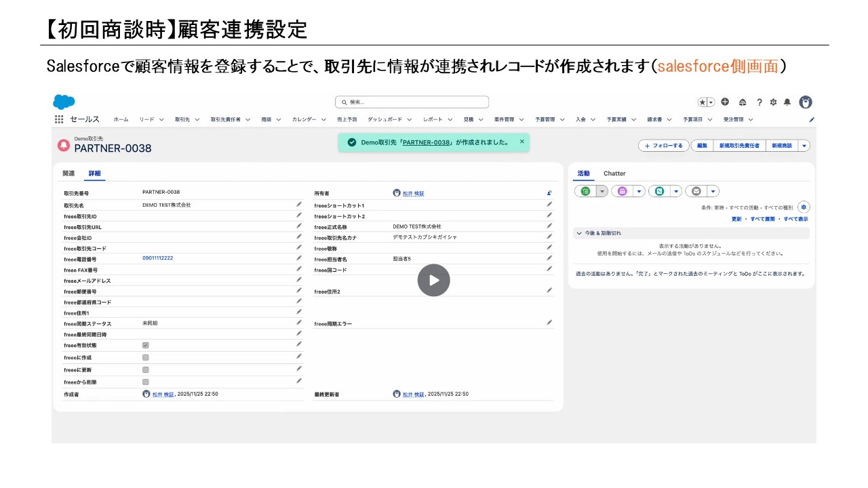Viewport: 868px width, 488px height.
Task: Collapse the 今後＆期限切れ activity section
Action: [x=580, y=232]
